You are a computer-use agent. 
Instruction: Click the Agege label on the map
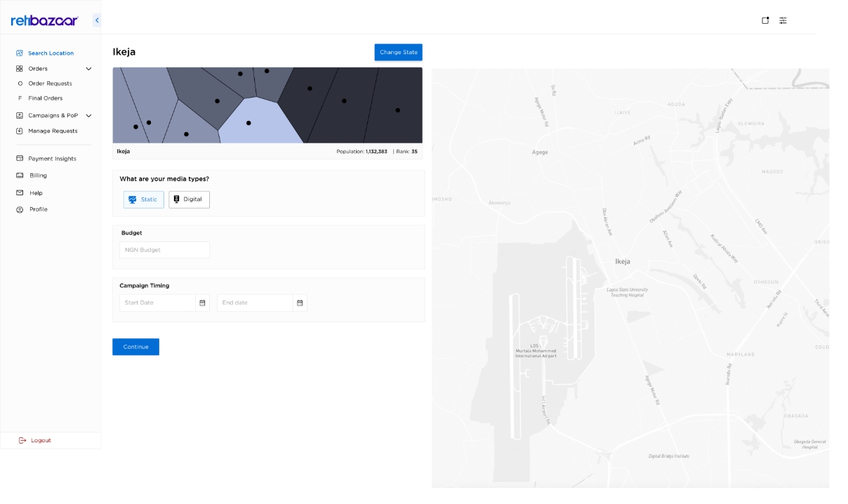(540, 152)
